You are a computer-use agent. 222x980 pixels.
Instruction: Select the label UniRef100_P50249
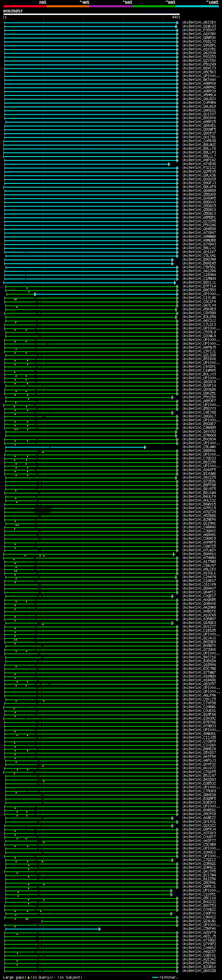tap(199, 64)
